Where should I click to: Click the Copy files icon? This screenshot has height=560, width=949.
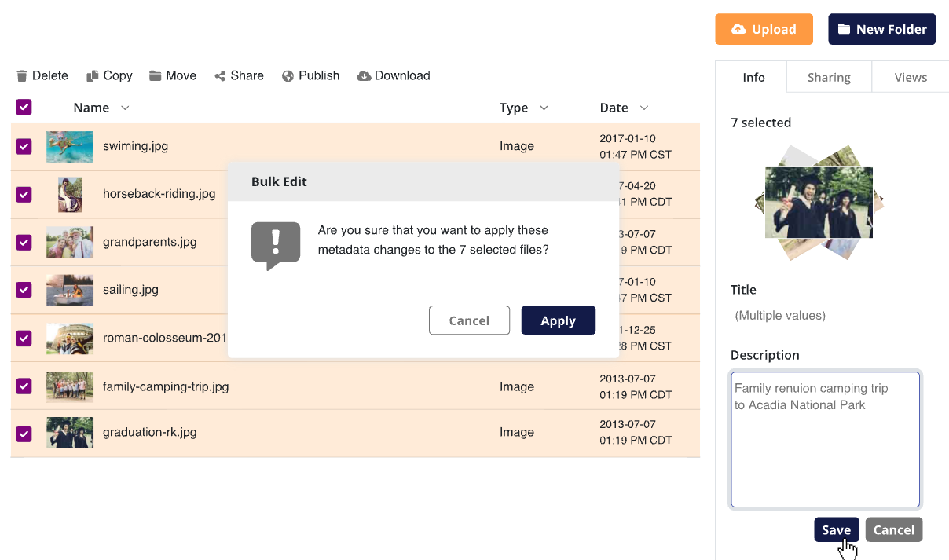(93, 76)
